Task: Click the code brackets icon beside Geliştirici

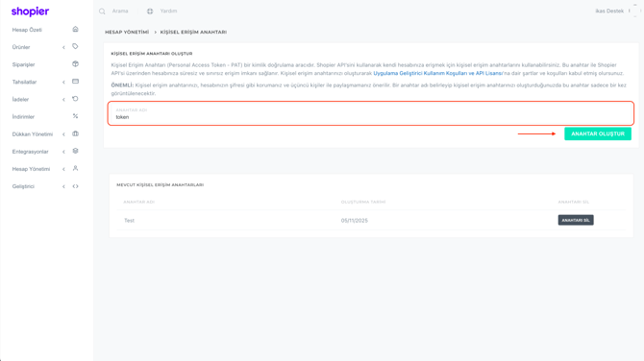Action: tap(75, 186)
